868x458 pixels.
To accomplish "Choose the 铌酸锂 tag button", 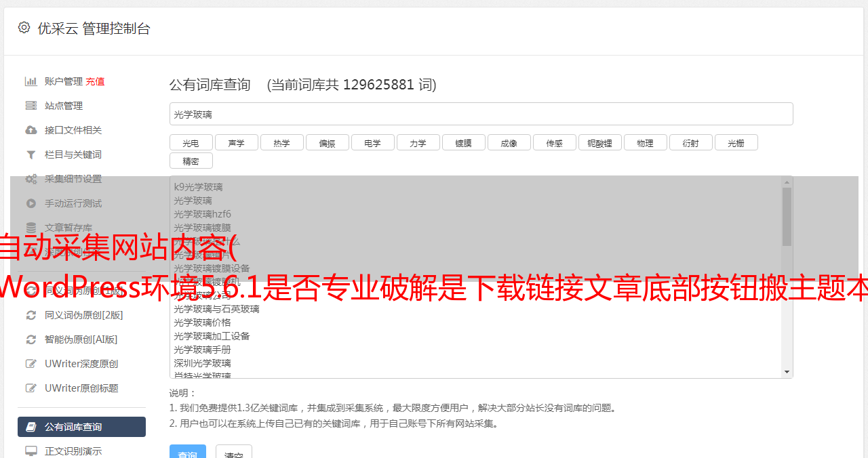I will (x=599, y=142).
